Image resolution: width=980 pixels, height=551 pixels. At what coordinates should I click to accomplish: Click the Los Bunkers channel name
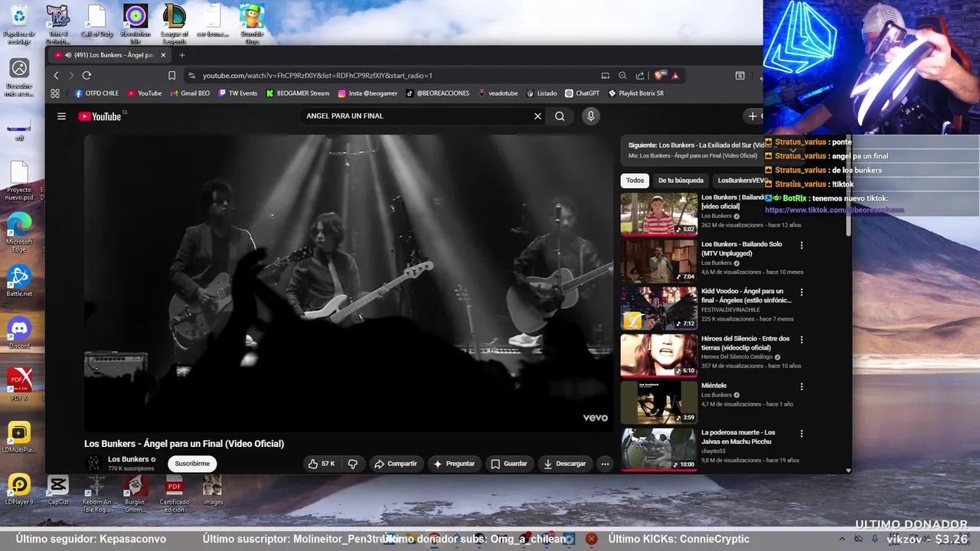coord(128,459)
